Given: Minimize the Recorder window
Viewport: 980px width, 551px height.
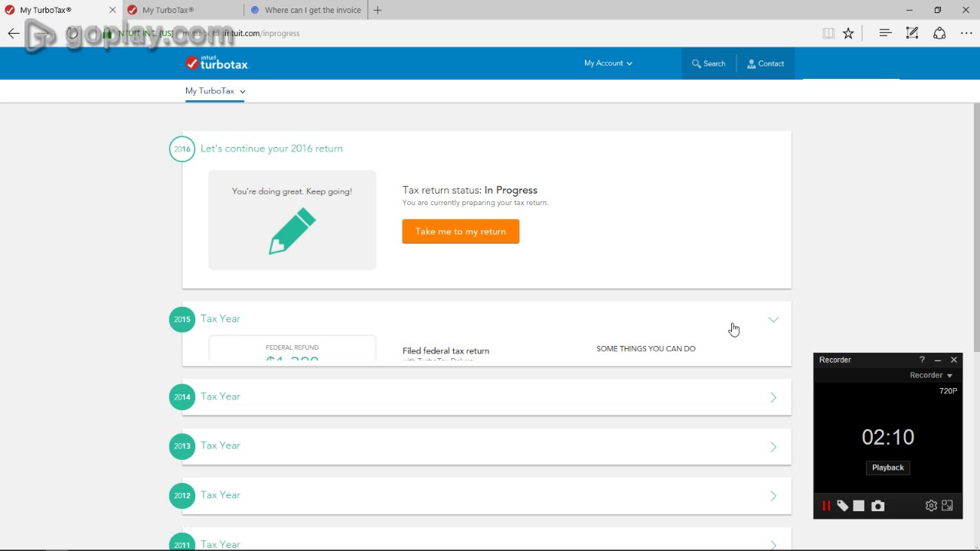Looking at the screenshot, I should pos(938,360).
